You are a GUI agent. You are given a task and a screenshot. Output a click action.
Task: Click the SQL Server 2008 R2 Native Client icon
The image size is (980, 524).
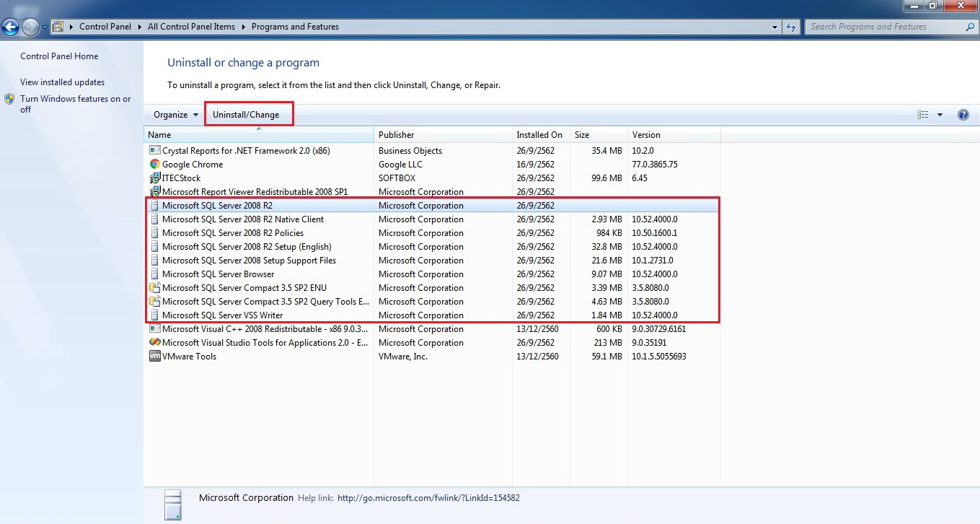coord(154,219)
